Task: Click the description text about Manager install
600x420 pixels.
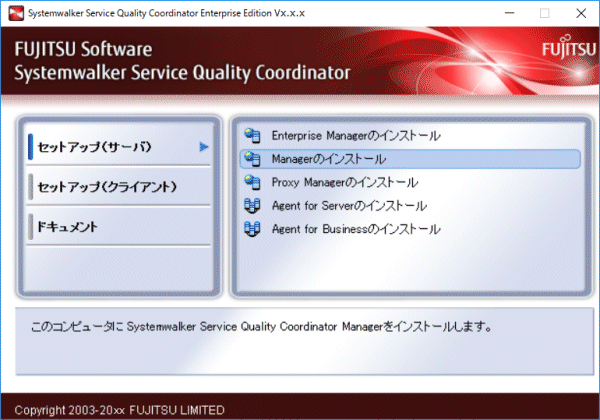Action: coord(261,327)
